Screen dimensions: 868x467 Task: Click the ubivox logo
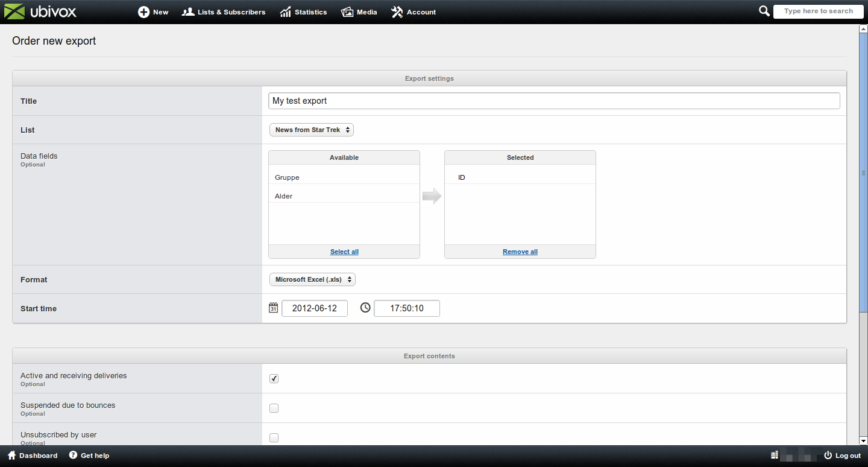tap(40, 11)
